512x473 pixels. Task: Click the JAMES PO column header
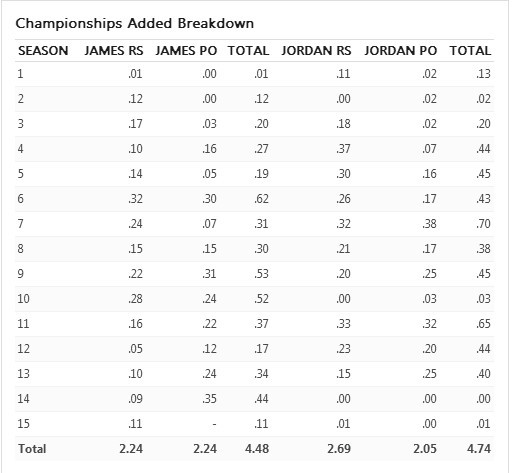click(186, 51)
